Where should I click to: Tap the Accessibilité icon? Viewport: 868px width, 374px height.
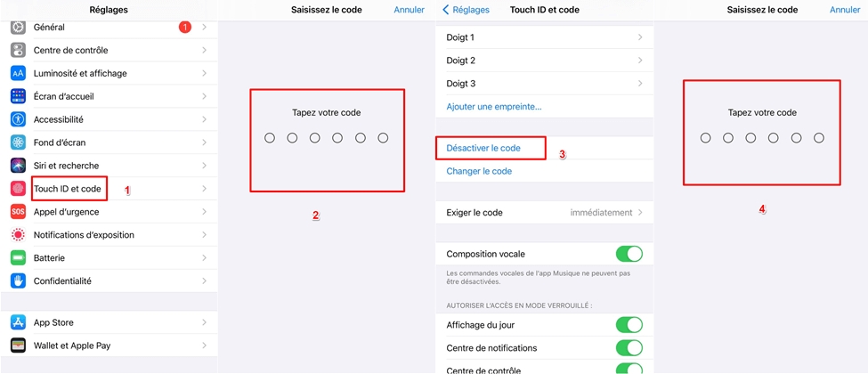point(18,119)
